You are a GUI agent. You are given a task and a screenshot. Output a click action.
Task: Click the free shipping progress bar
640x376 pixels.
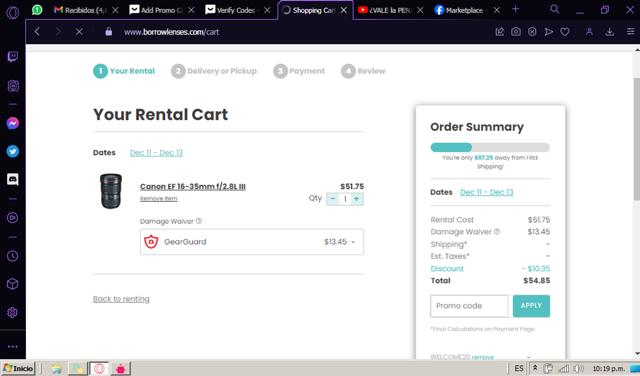490,147
